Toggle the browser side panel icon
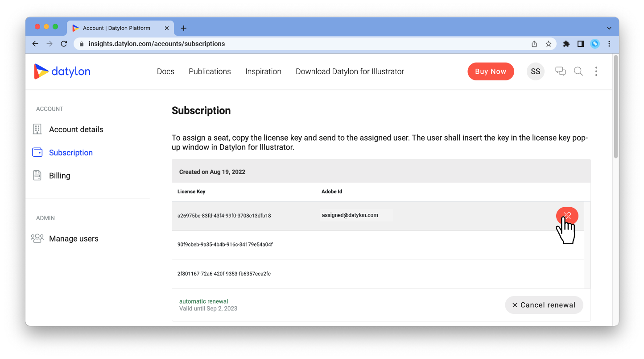The height and width of the screenshot is (359, 644). (x=581, y=44)
